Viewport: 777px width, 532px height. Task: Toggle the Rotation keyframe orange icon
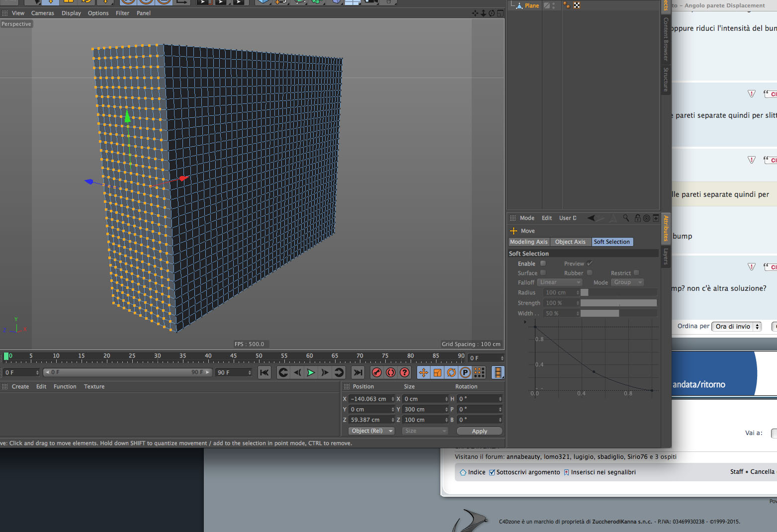tap(451, 372)
